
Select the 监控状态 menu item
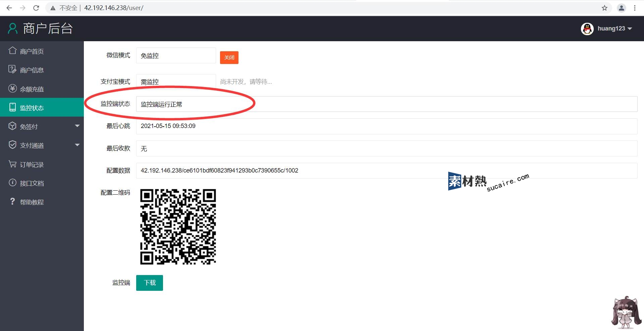point(42,107)
